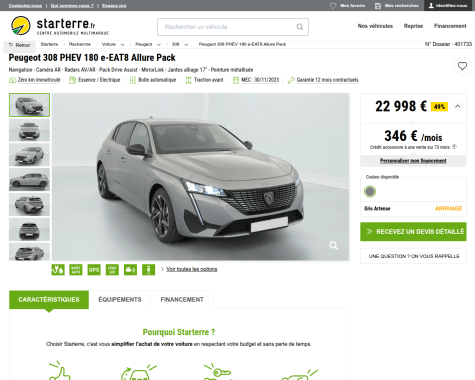Click Retour back button
Viewport: 475px width, 380px height.
[x=20, y=45]
